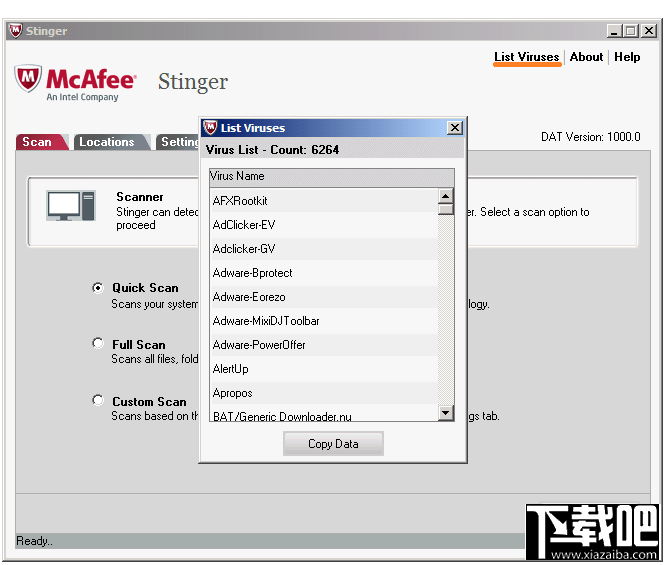Select the Quick Scan radio button
This screenshot has height=565, width=666.
pos(98,288)
